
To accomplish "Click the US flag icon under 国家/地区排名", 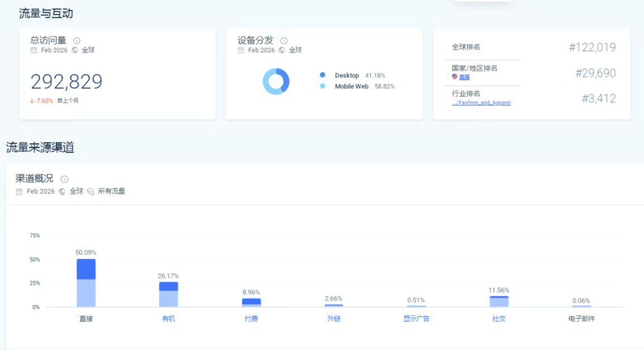I will pyautogui.click(x=455, y=77).
